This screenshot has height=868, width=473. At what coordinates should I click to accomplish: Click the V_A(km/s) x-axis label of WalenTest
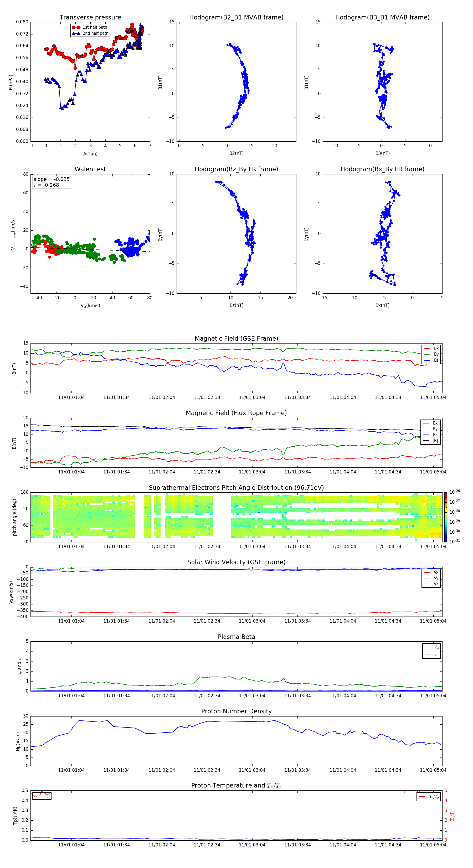click(90, 306)
